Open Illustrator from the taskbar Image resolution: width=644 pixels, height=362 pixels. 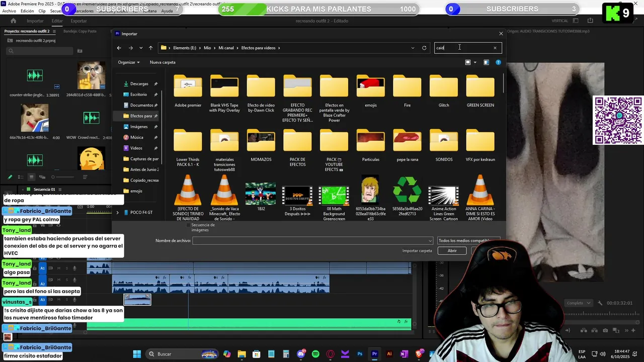coord(389,354)
